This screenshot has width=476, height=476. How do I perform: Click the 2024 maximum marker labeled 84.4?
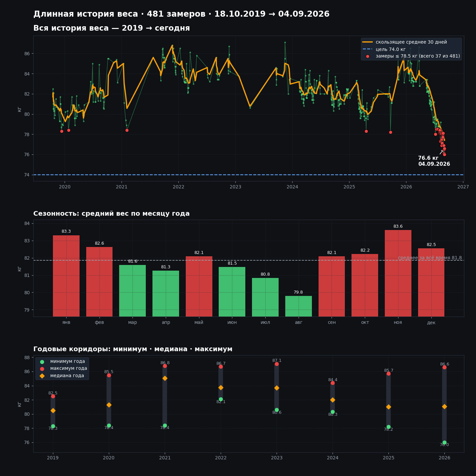click(x=333, y=383)
